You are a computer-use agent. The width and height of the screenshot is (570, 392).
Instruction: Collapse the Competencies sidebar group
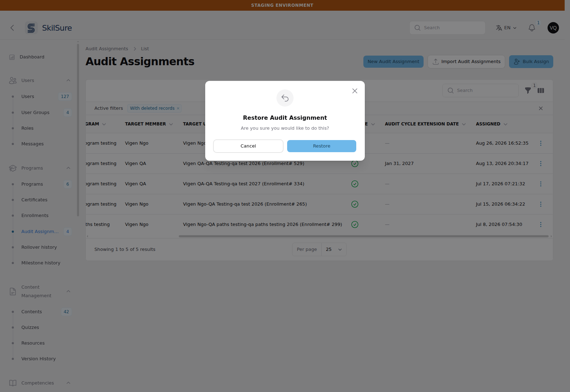(68, 383)
